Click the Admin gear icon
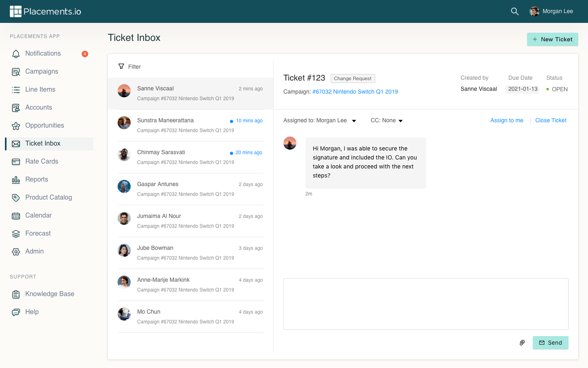The width and height of the screenshot is (588, 368). point(16,251)
